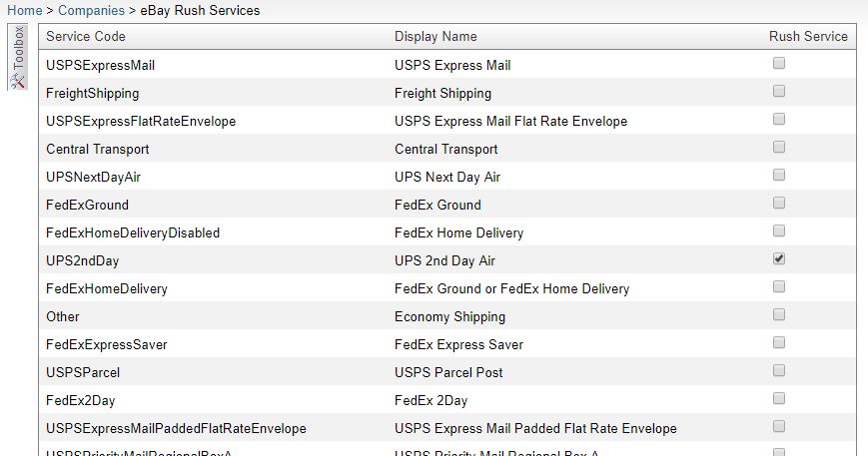Select rush service for Central Transport
This screenshot has width=868, height=456.
tap(779, 147)
